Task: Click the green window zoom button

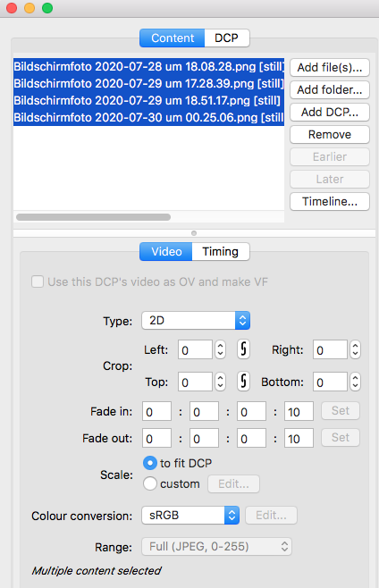Action: pyautogui.click(x=47, y=8)
